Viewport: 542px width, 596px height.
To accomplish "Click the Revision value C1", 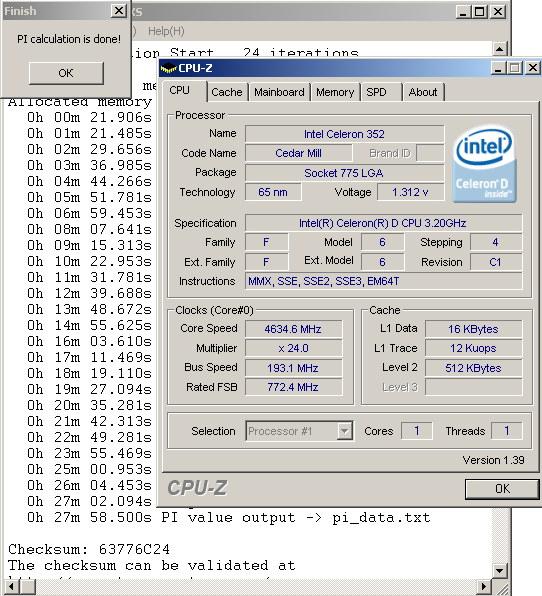I will 496,262.
